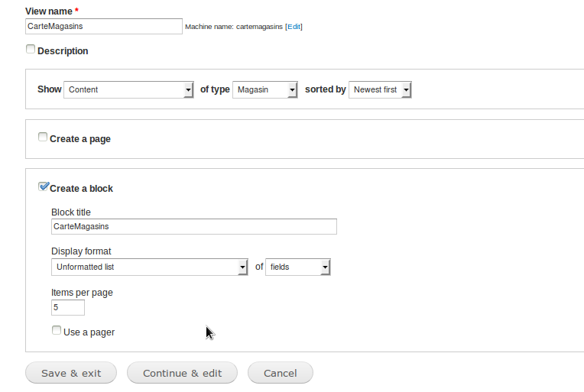Viewport: 584px width, 392px height.
Task: Click the Description label text
Action: click(x=63, y=51)
